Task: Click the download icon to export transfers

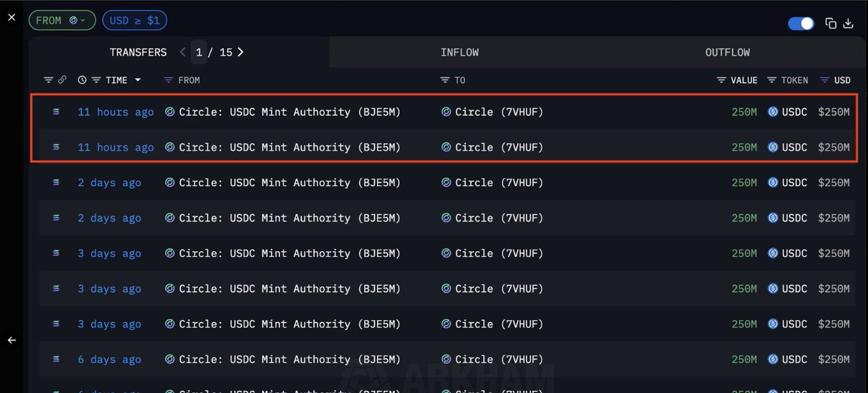Action: [848, 23]
